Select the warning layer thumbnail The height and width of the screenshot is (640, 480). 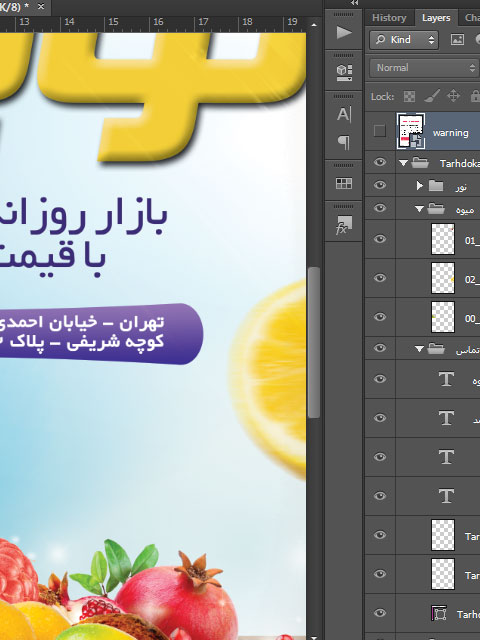click(411, 131)
